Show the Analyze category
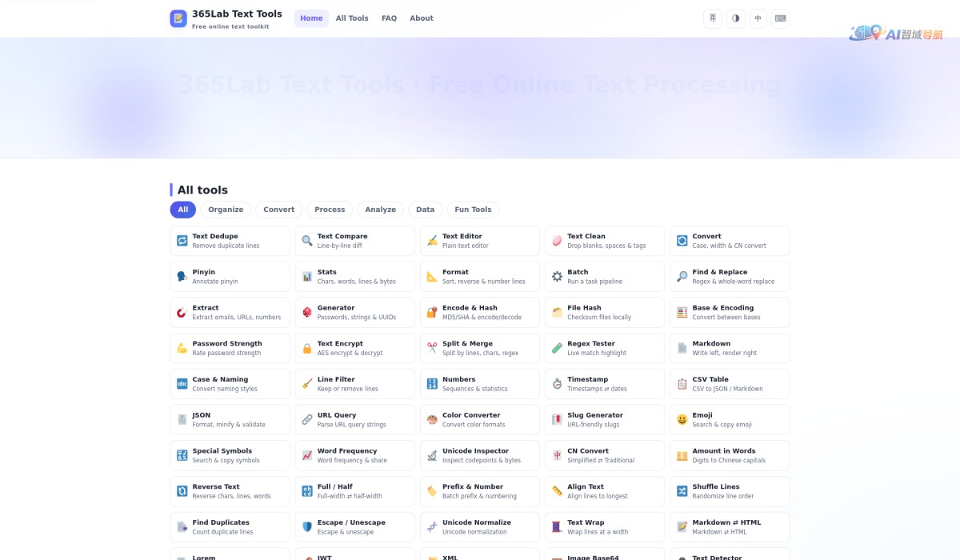The image size is (960, 560). tap(380, 210)
